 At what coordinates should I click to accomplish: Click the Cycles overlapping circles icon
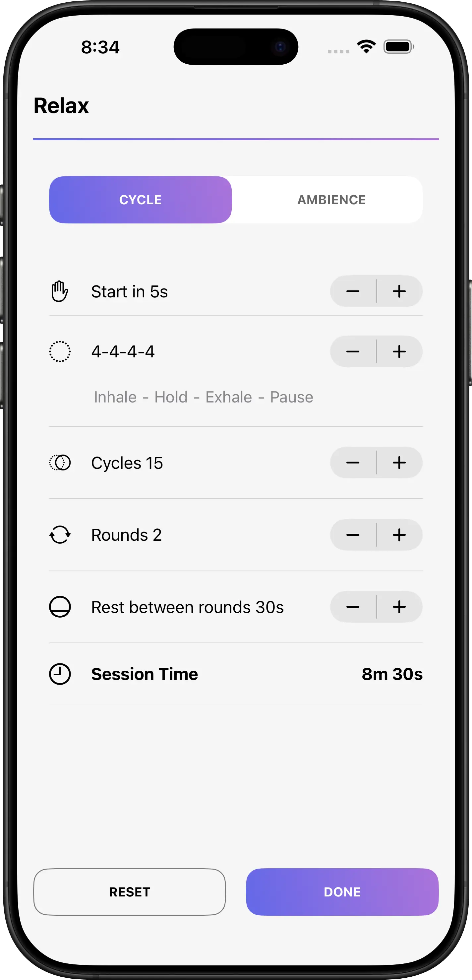tap(60, 462)
